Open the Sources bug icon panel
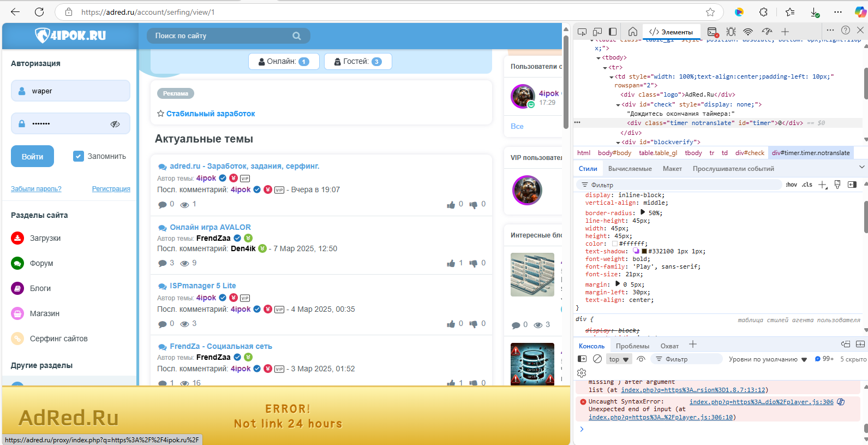The height and width of the screenshot is (445, 868). click(731, 32)
